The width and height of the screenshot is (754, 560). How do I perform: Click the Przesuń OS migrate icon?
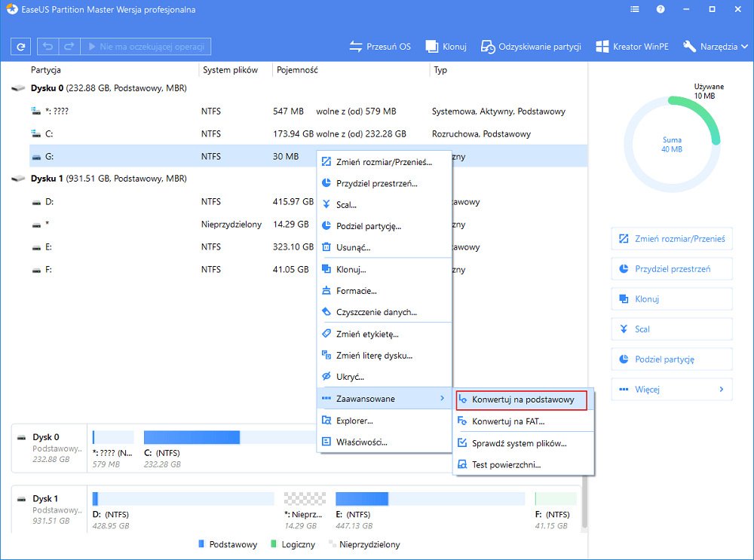(356, 47)
